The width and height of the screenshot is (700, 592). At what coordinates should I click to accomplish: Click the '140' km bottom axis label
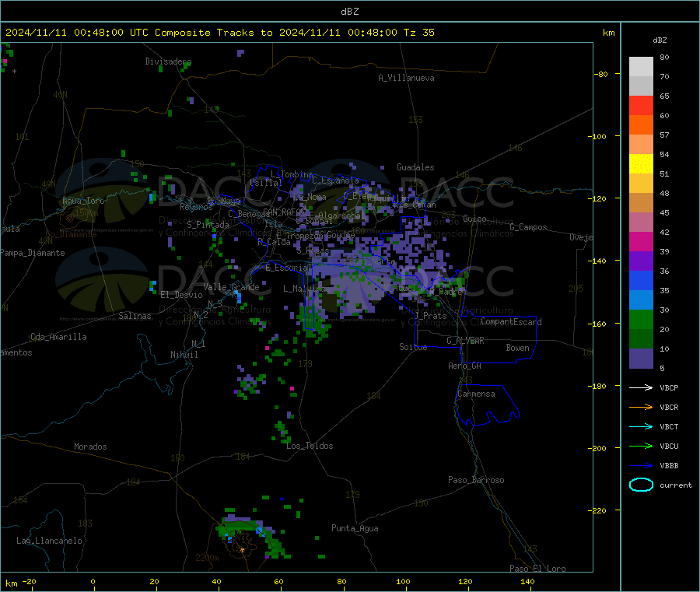click(527, 581)
